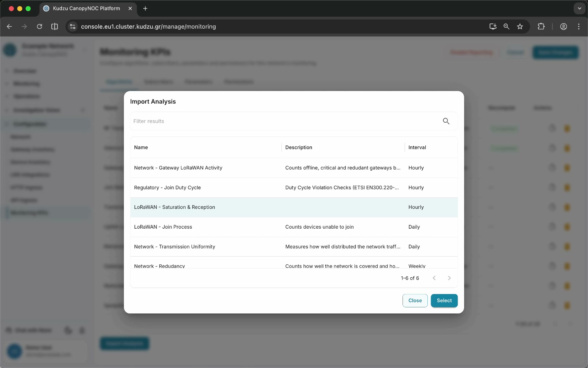Confirm with the Select button
The width and height of the screenshot is (588, 368).
click(x=444, y=301)
